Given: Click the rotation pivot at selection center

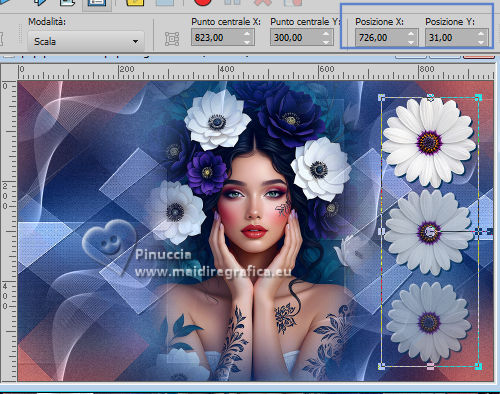Looking at the screenshot, I should pyautogui.click(x=430, y=231).
